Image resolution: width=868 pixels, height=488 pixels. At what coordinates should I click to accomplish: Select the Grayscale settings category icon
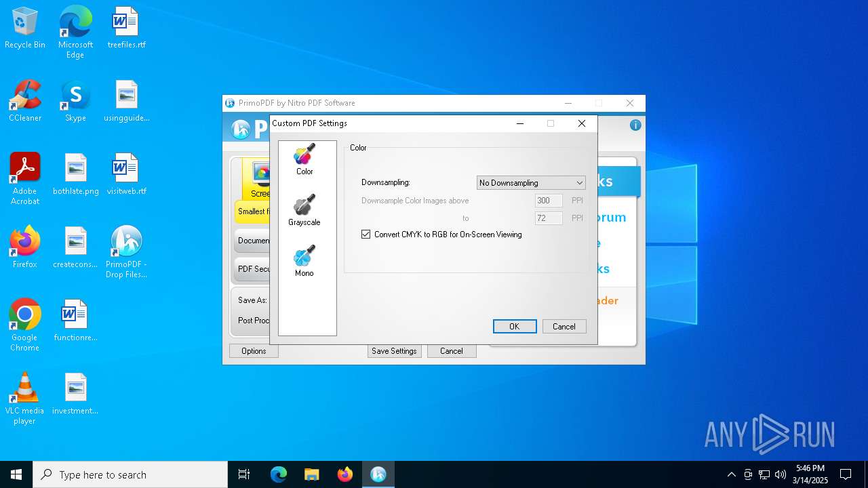304,210
